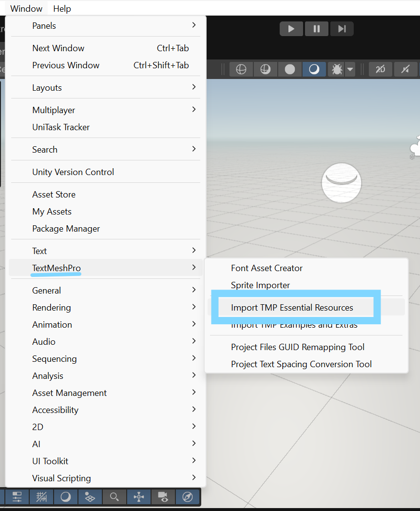Click the transform gizmo icon in bottom toolbar
Screen dimensions: 420x511
(139, 497)
